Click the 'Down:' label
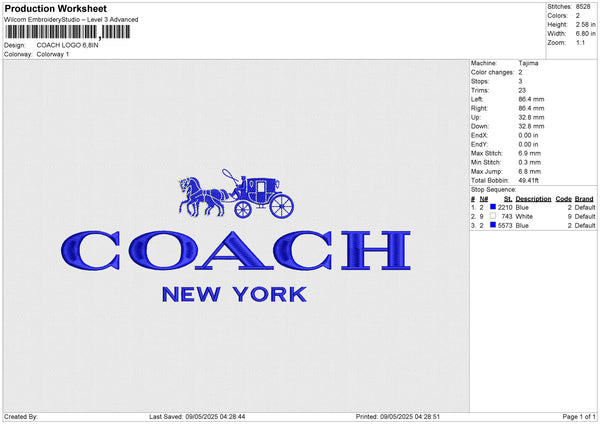Image resolution: width=600 pixels, height=424 pixels. [x=480, y=126]
